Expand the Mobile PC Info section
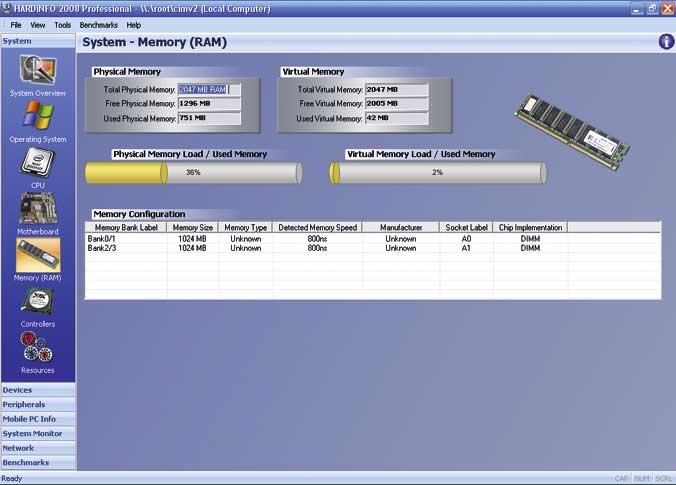 [38, 419]
